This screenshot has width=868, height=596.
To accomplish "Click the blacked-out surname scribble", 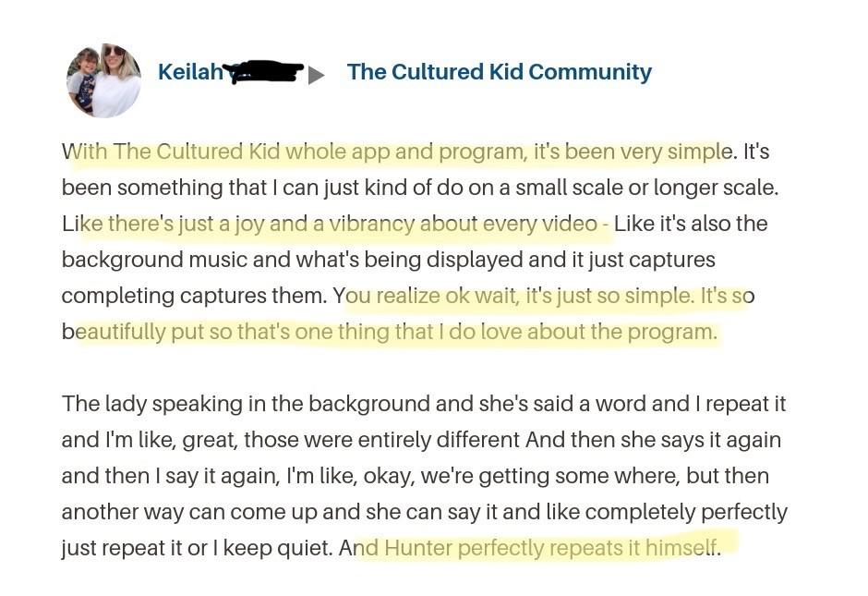I will point(266,72).
